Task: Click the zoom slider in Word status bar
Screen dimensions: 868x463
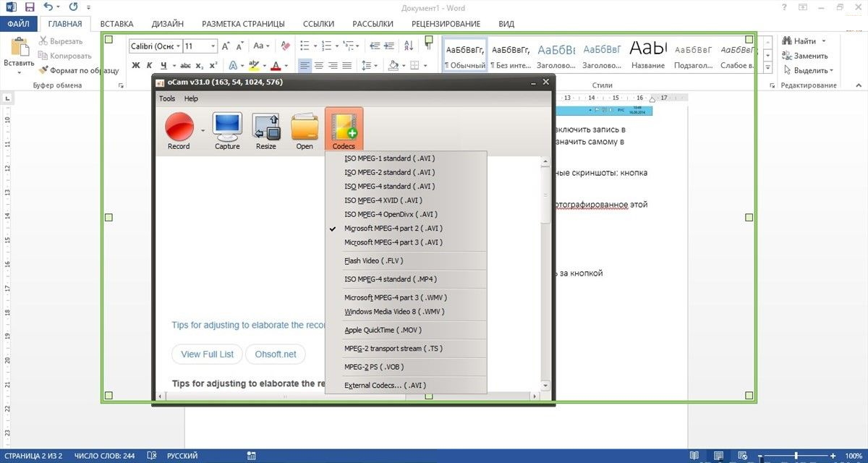Action: (796, 456)
